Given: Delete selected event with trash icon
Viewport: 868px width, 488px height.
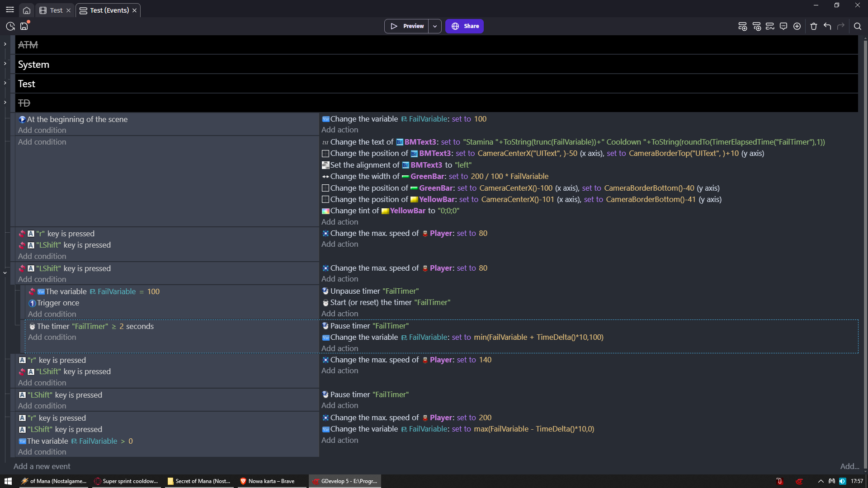Looking at the screenshot, I should click(x=814, y=26).
